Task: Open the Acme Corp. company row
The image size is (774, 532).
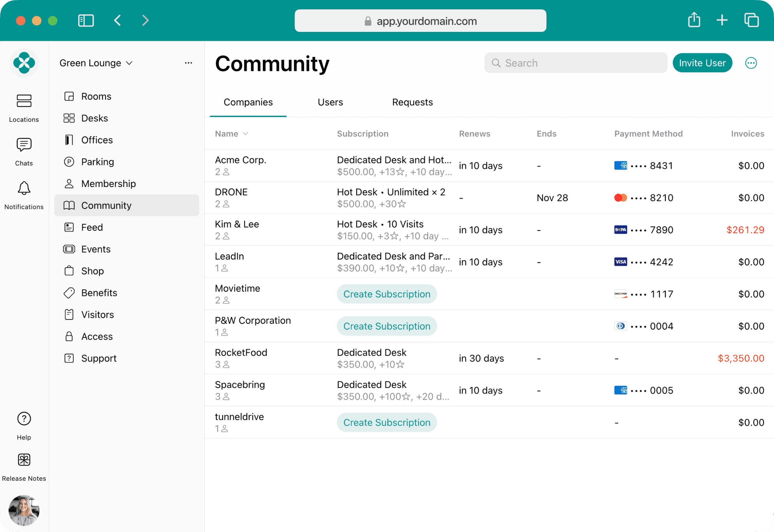Action: point(489,166)
